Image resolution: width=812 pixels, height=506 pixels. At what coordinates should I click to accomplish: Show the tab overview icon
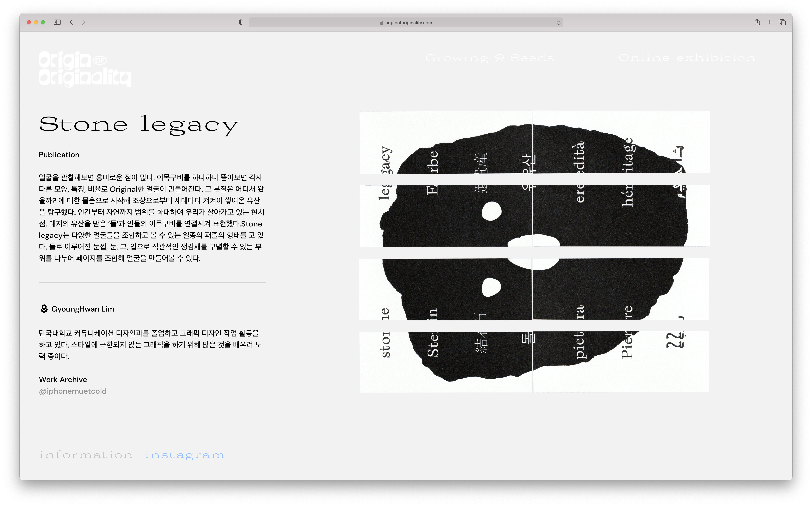[782, 22]
